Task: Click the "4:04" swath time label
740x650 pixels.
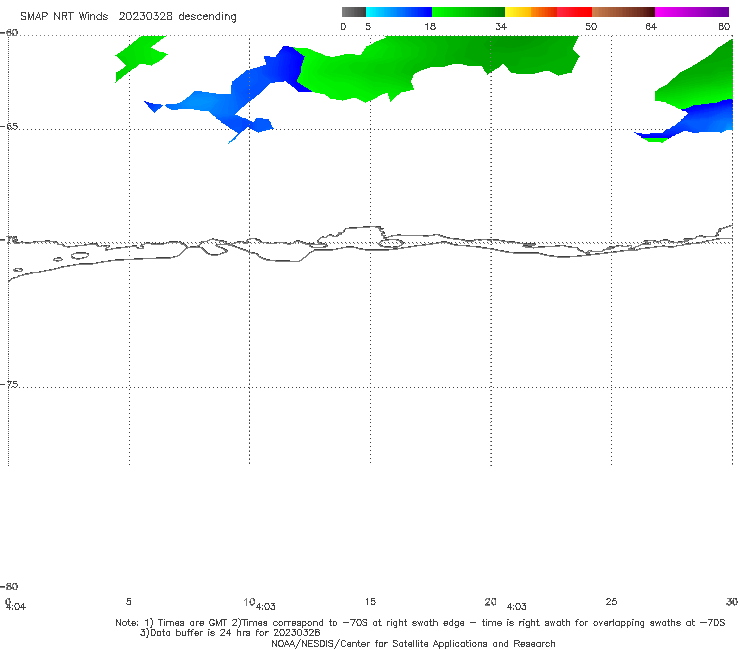Action: tap(16, 607)
